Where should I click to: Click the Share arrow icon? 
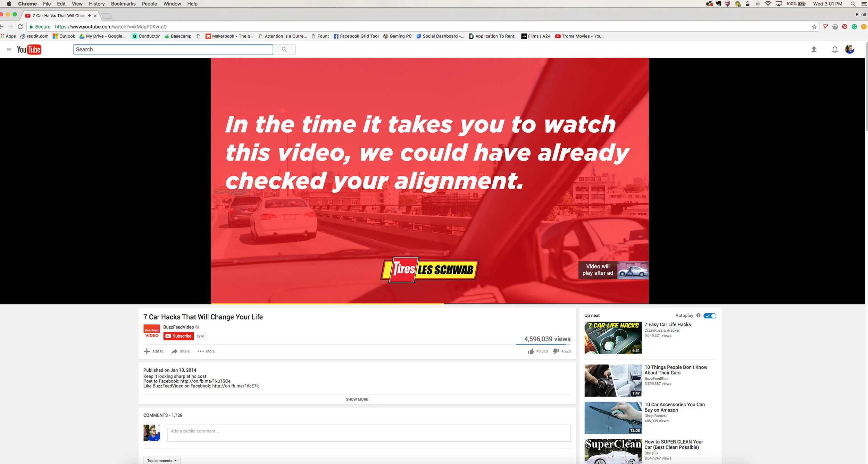point(174,351)
